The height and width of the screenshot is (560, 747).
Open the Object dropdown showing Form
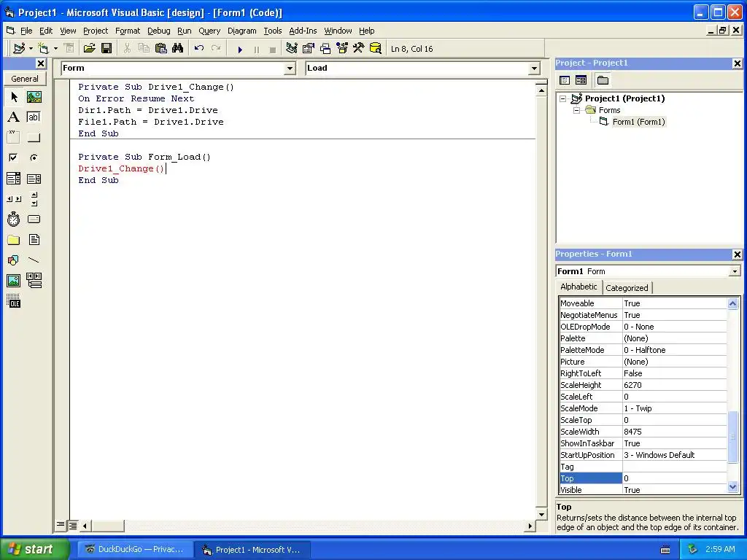[x=290, y=69]
